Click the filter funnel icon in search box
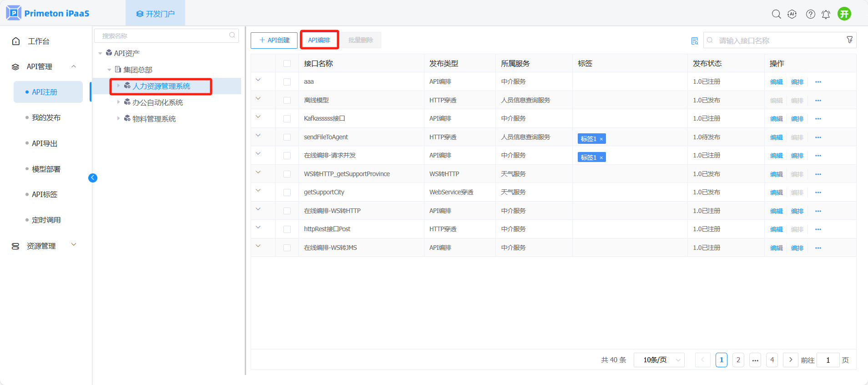Image resolution: width=868 pixels, height=385 pixels. (x=849, y=40)
